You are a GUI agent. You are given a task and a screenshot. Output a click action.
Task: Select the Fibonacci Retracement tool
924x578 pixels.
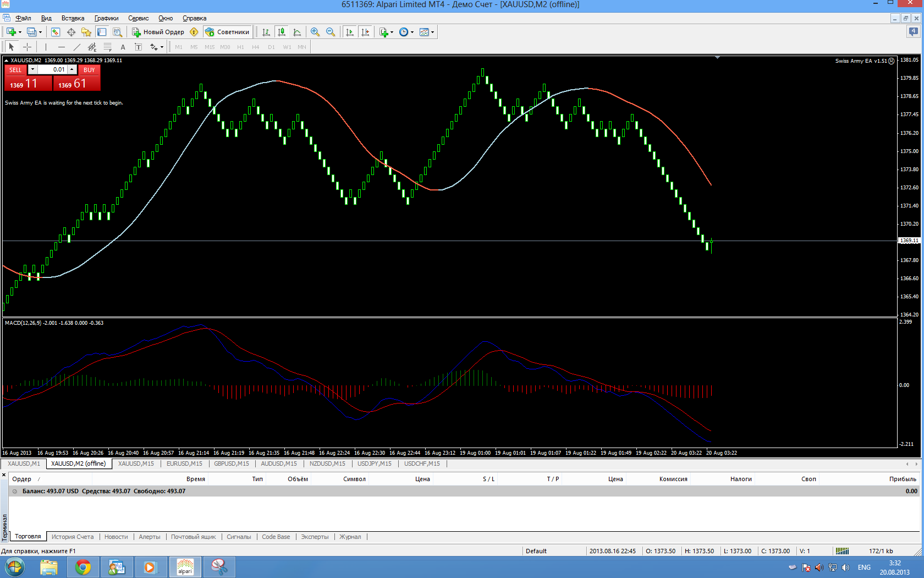coord(107,47)
